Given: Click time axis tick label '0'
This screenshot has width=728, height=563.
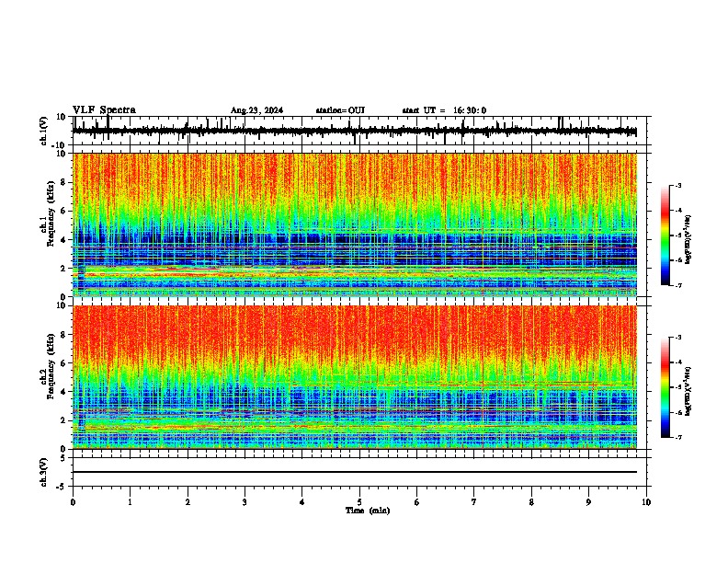Looking at the screenshot, I should (73, 501).
